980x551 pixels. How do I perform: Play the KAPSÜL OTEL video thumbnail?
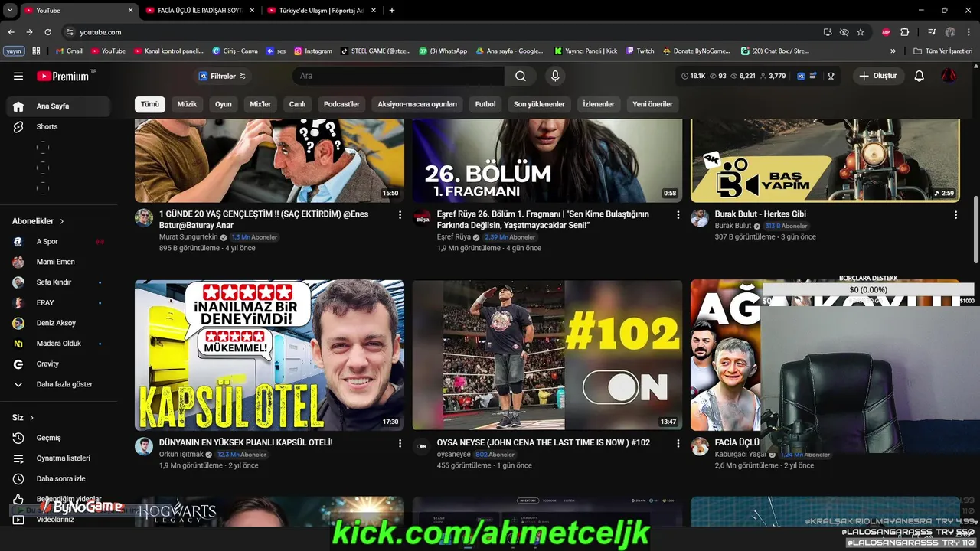coord(269,355)
